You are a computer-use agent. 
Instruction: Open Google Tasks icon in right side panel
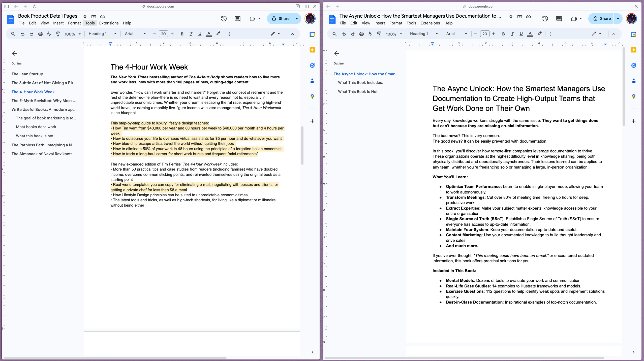click(x=633, y=65)
